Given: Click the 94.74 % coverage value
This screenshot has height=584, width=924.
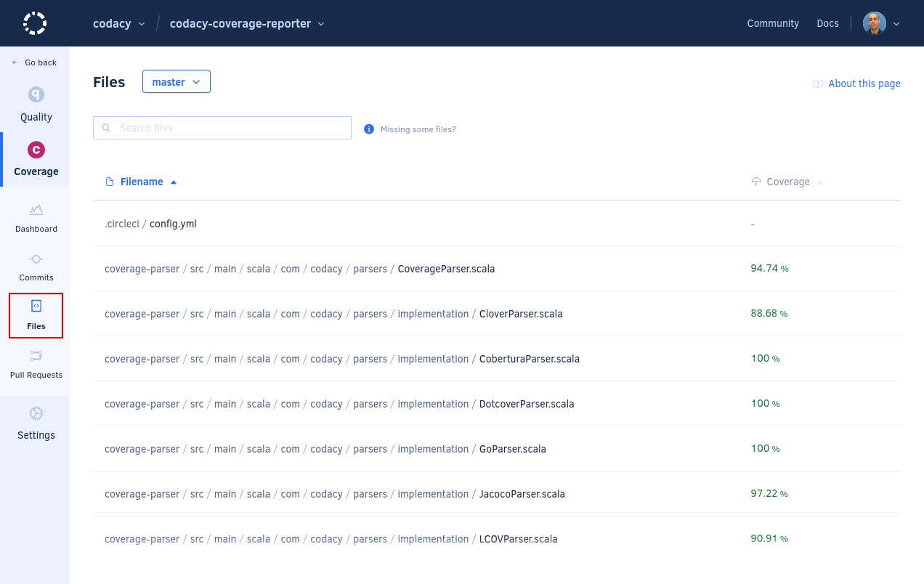Looking at the screenshot, I should tap(769, 269).
